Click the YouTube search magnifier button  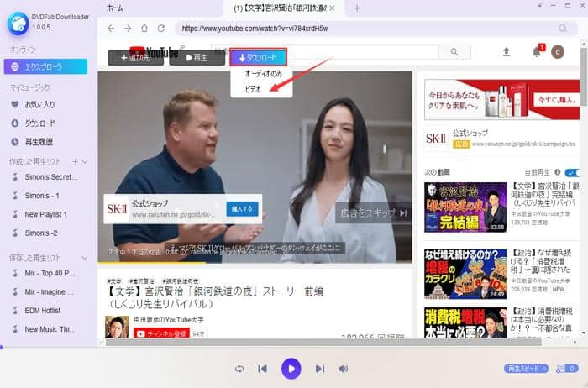click(454, 52)
